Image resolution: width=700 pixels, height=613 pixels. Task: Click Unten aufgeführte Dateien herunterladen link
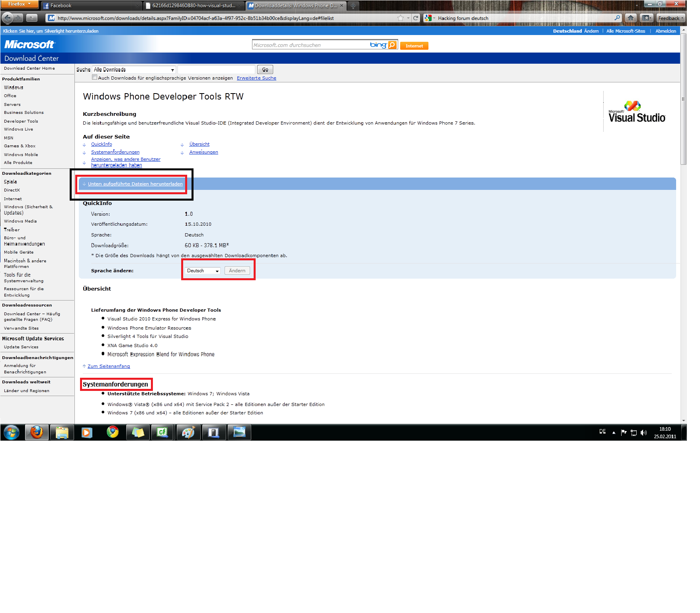pos(135,184)
